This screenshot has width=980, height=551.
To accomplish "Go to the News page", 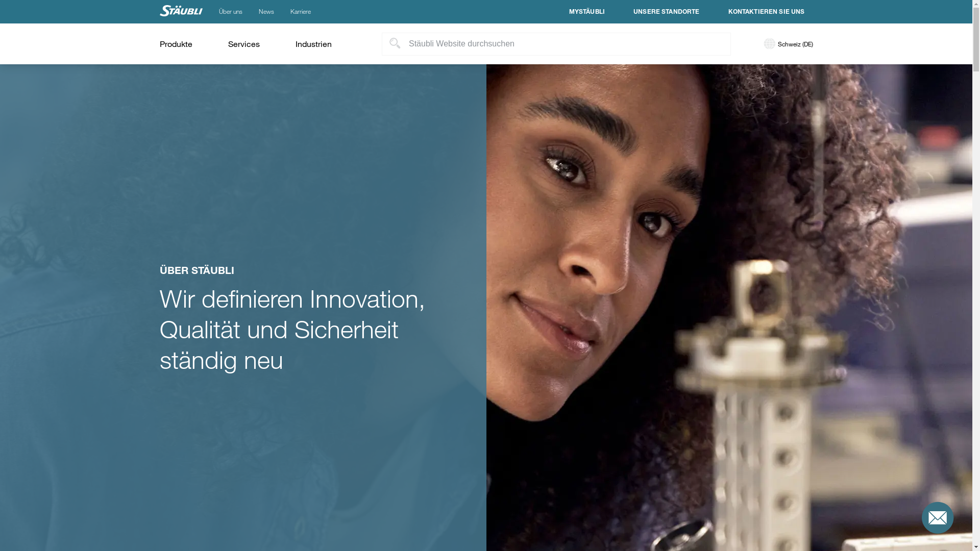I will click(266, 12).
